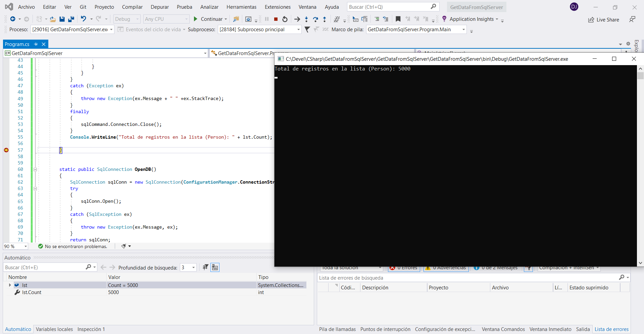Click the Restart debugging icon
Screen dimensions: 644x334
285,19
